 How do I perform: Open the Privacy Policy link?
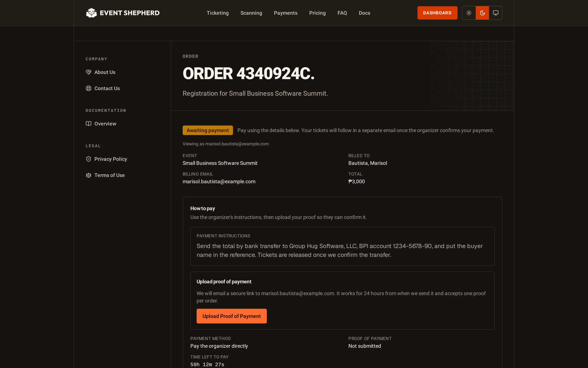tap(111, 159)
